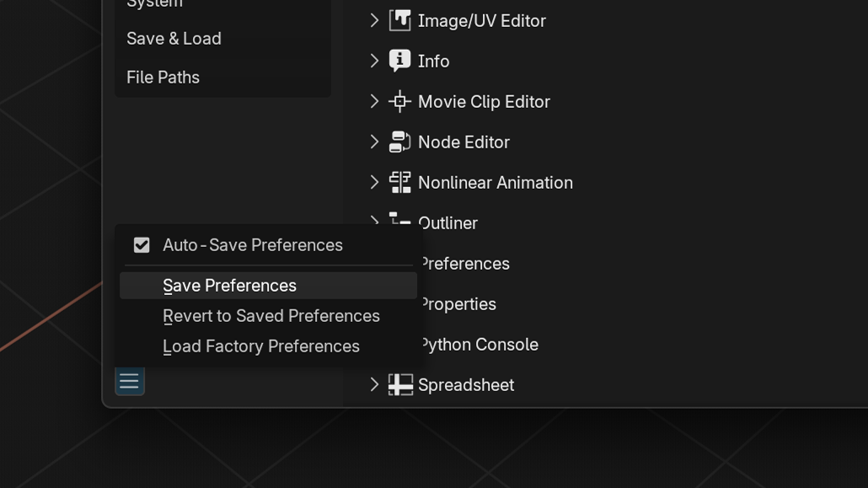
Task: Open the Save & Load section
Action: 174,38
